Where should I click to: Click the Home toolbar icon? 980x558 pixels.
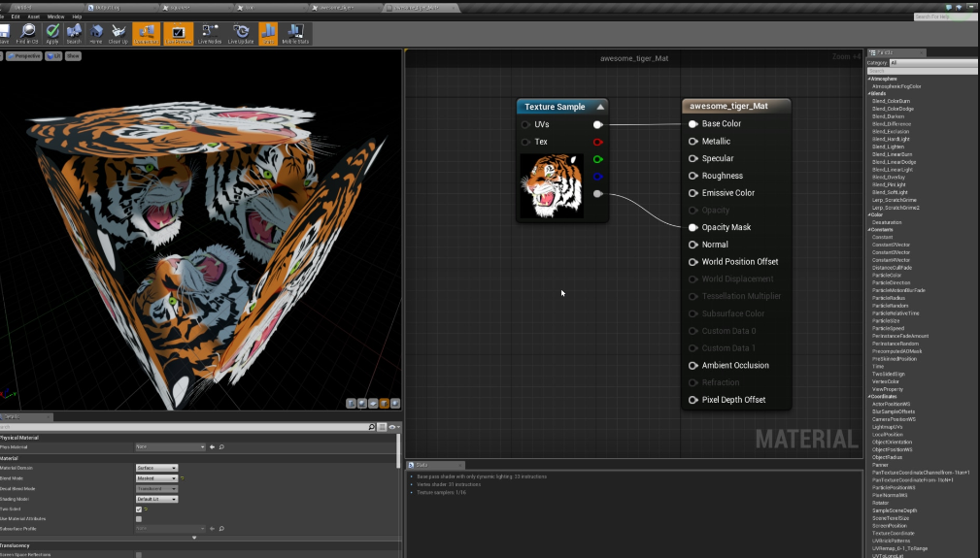(x=95, y=34)
